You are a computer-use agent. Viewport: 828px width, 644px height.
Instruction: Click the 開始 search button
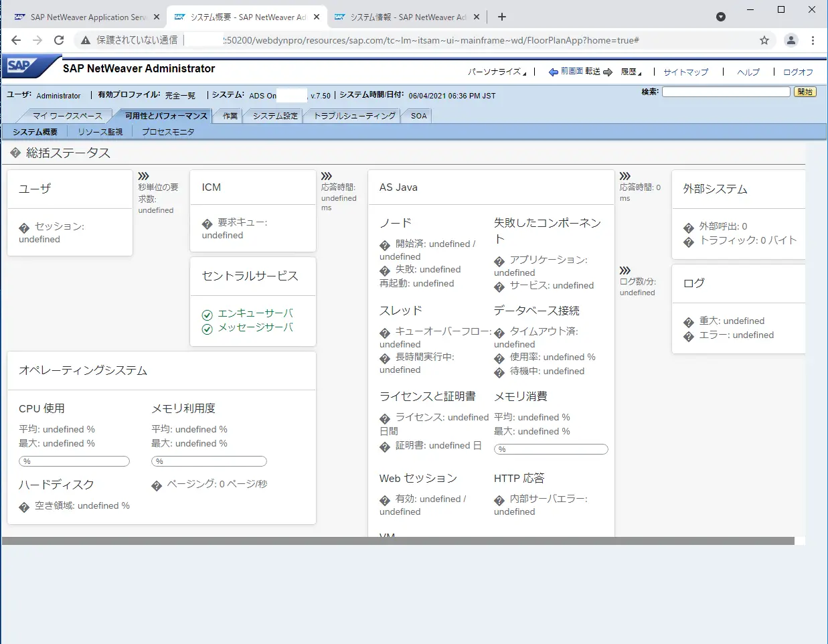click(x=805, y=92)
